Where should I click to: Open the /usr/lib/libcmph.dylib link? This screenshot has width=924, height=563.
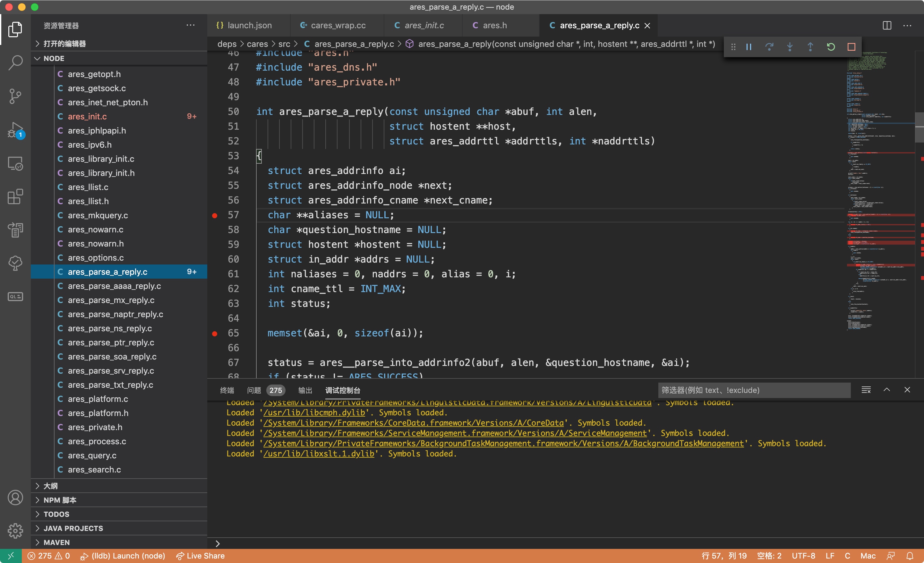click(314, 412)
